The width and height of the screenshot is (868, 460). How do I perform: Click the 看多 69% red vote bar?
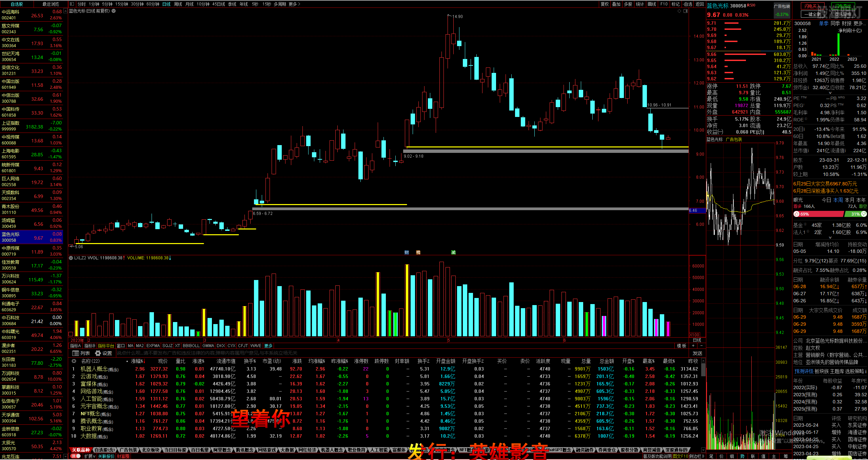(x=818, y=214)
